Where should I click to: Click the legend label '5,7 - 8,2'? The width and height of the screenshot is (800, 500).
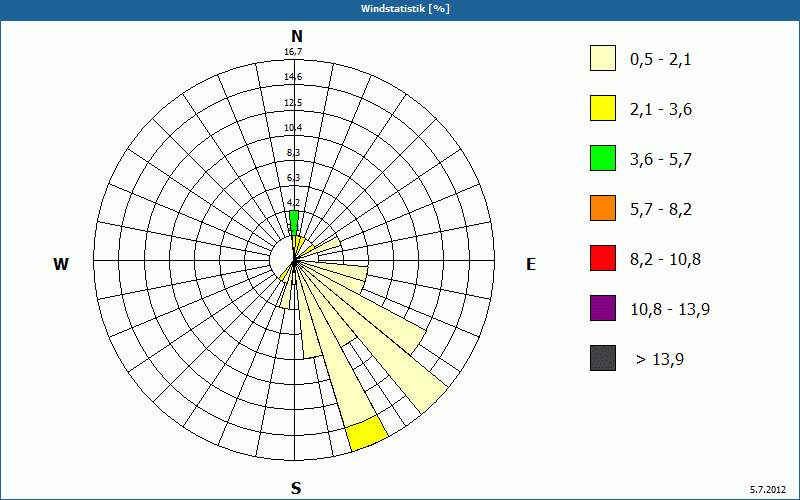(661, 210)
